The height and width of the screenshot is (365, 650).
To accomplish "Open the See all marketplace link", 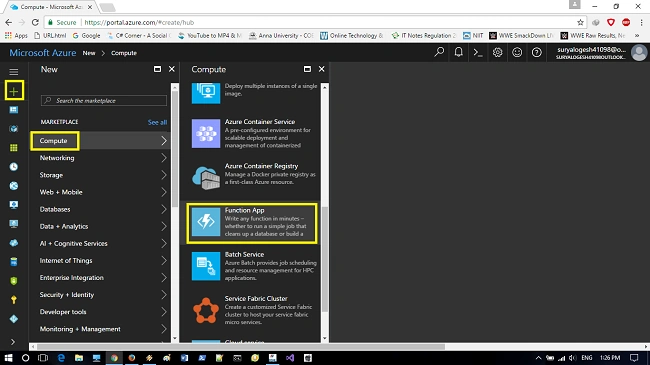I will coord(157,122).
